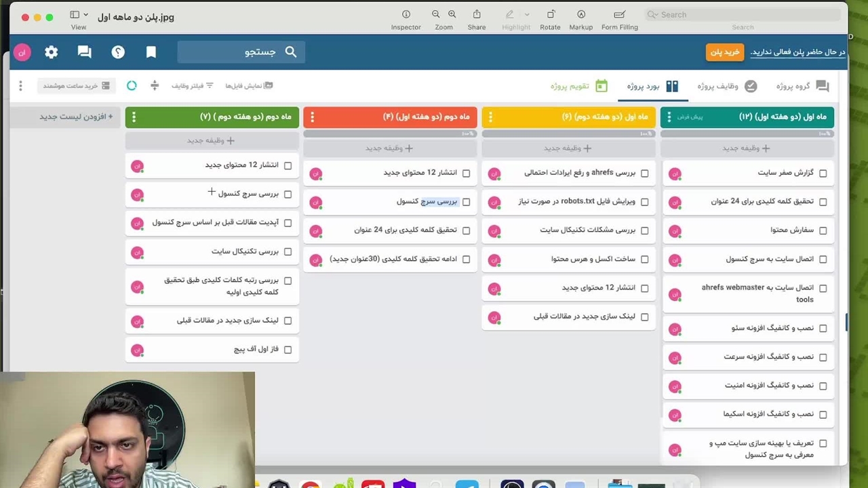Open three-dot menu of orange 'ماه دوم' column

(312, 117)
